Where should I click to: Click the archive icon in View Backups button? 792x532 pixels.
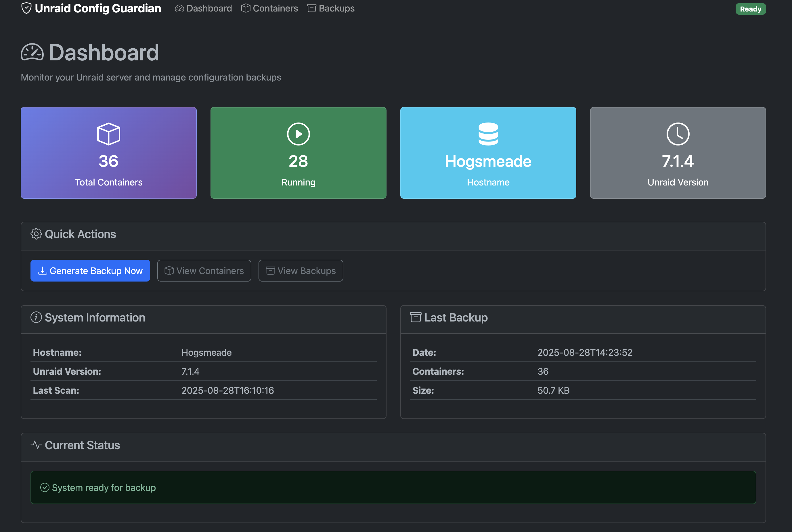(270, 271)
